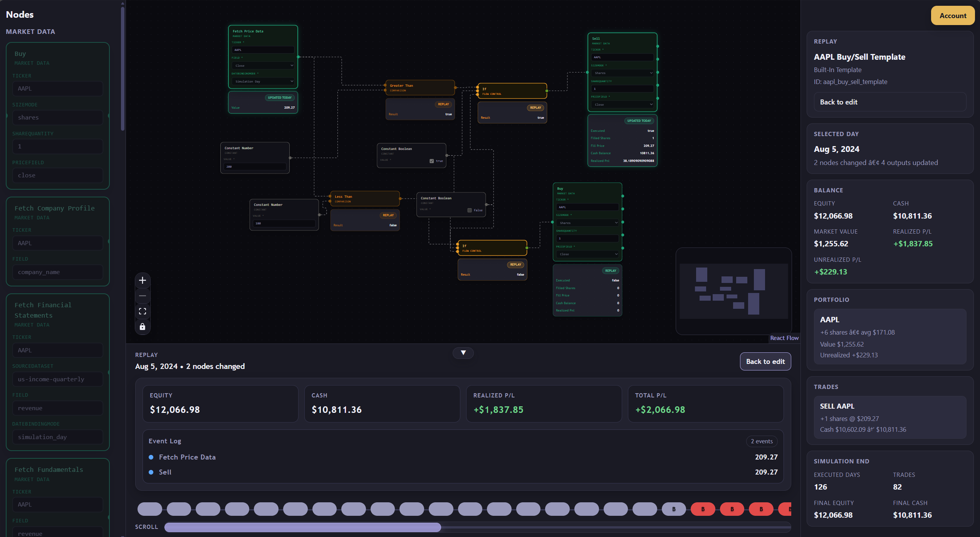Open the Simulation Day date binding dropdown
The width and height of the screenshot is (980, 537).
coord(263,81)
